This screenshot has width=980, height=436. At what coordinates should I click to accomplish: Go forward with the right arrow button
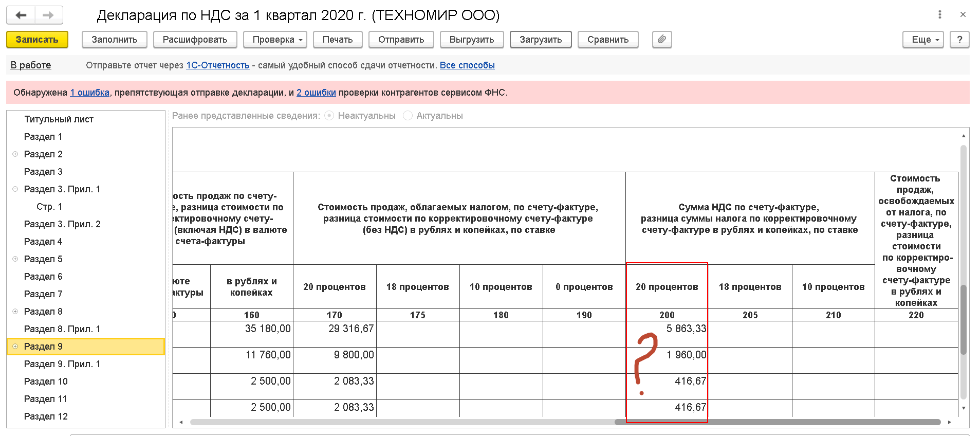[x=49, y=15]
